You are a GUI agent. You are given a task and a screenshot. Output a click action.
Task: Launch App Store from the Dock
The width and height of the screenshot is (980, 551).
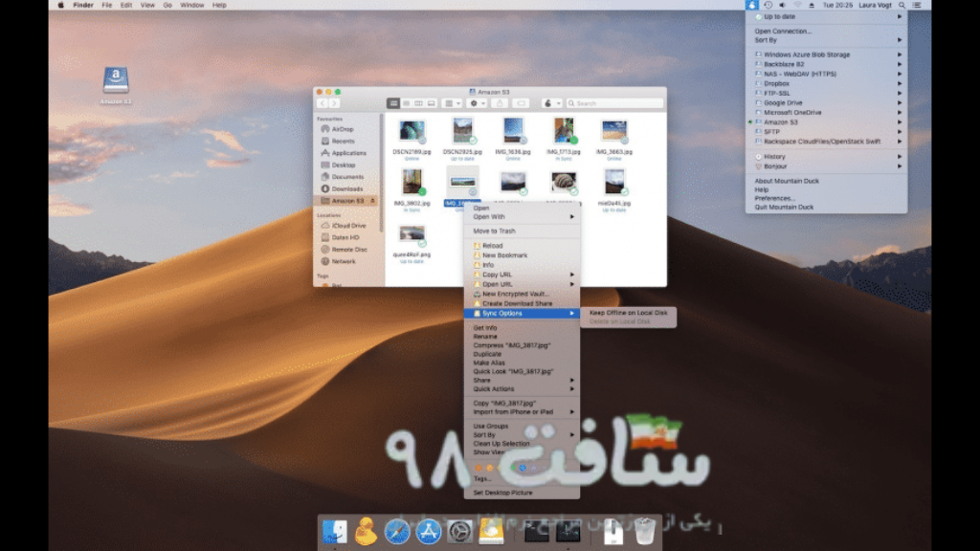[428, 532]
